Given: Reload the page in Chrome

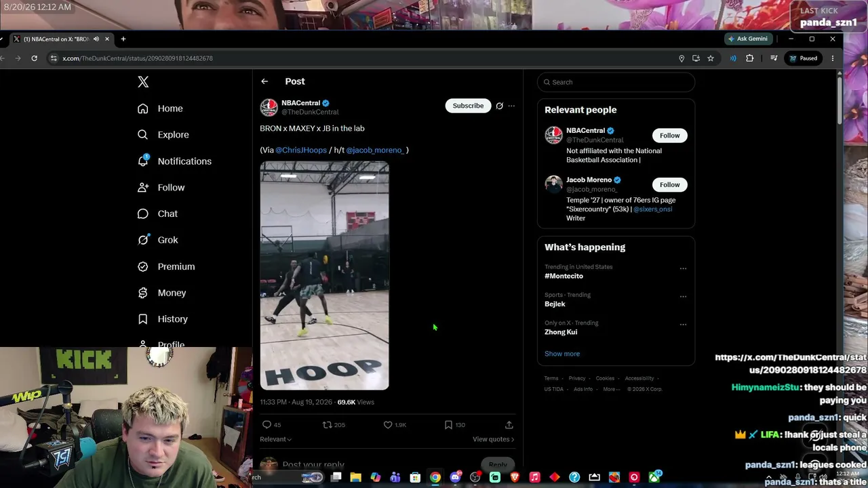Looking at the screenshot, I should [x=34, y=58].
